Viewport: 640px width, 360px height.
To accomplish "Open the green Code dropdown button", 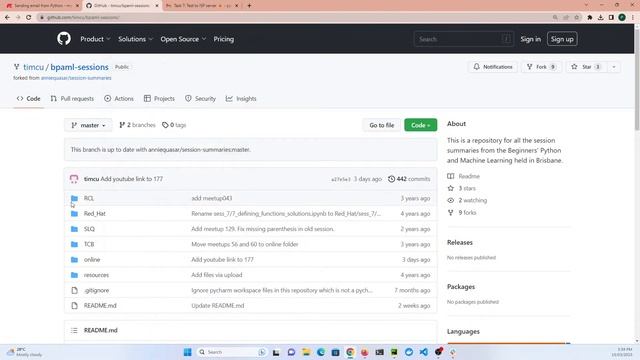I will 420,125.
